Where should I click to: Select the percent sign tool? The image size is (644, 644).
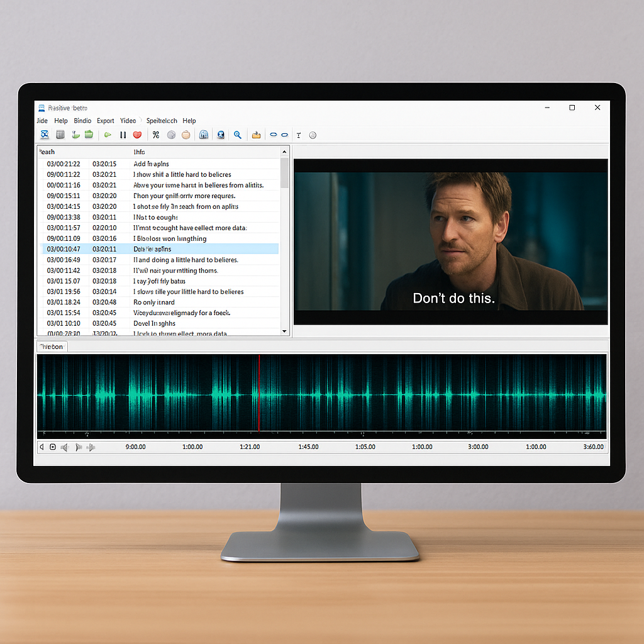tap(156, 135)
